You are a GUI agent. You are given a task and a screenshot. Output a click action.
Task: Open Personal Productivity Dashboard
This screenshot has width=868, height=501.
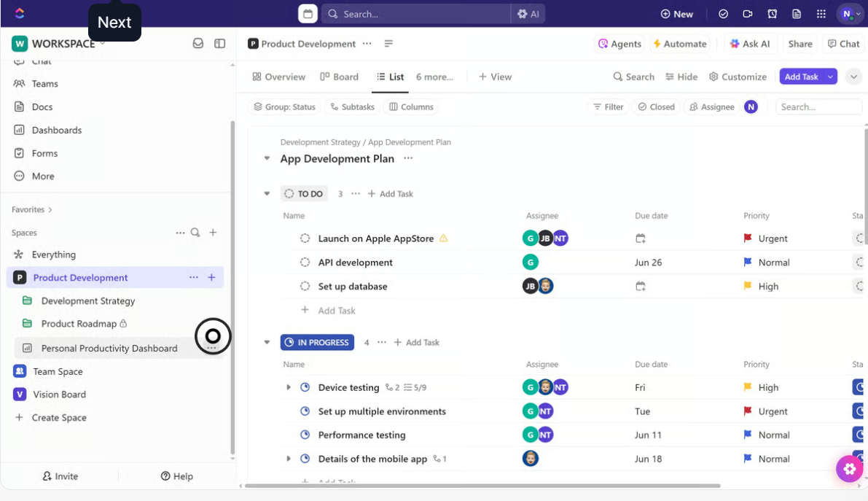tap(109, 348)
